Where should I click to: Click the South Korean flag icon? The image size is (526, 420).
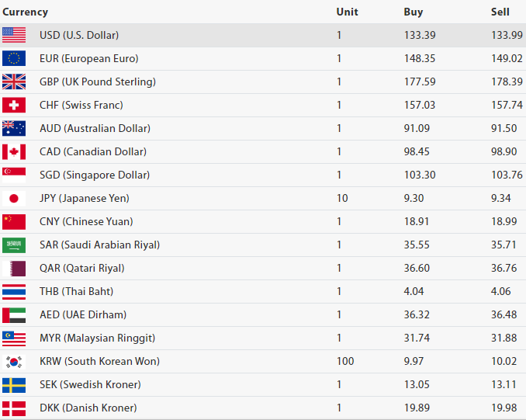[14, 361]
